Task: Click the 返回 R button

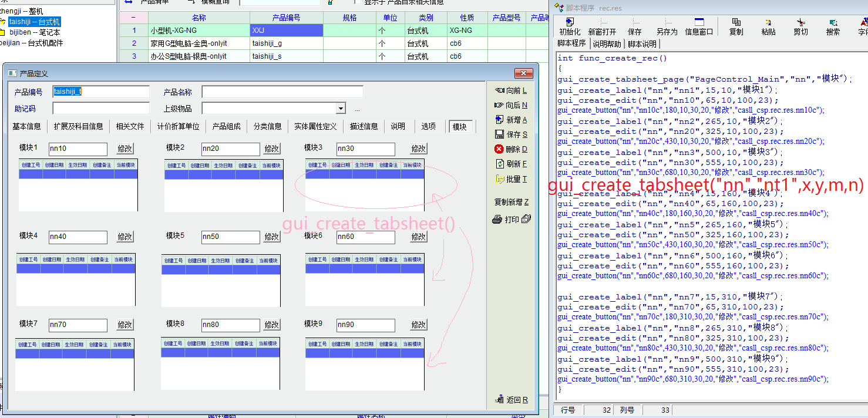Action: coord(510,400)
